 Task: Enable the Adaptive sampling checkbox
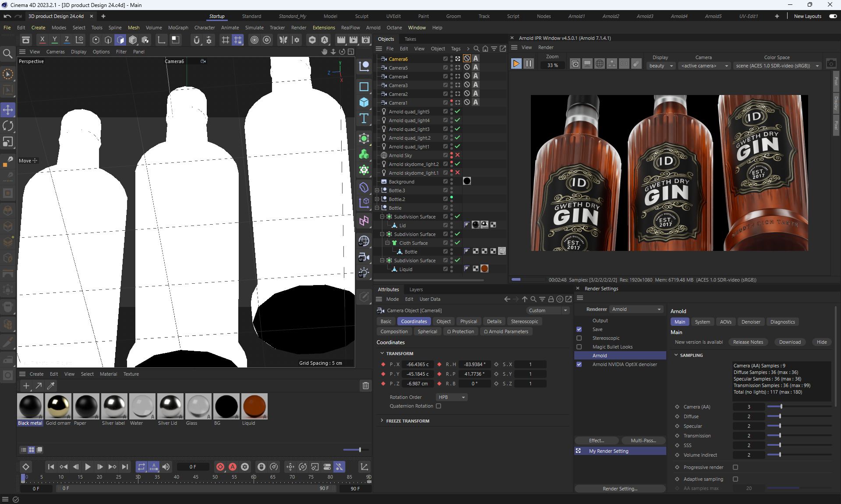coord(735,479)
